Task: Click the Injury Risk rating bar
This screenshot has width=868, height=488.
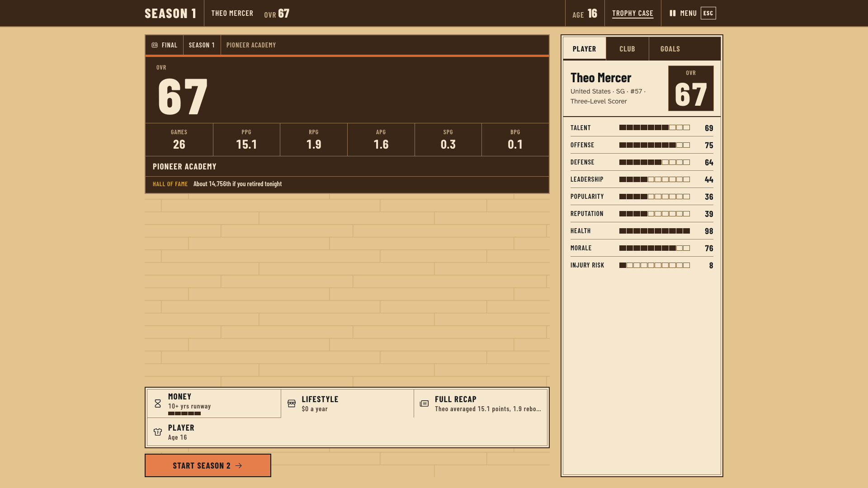Action: coord(655,265)
